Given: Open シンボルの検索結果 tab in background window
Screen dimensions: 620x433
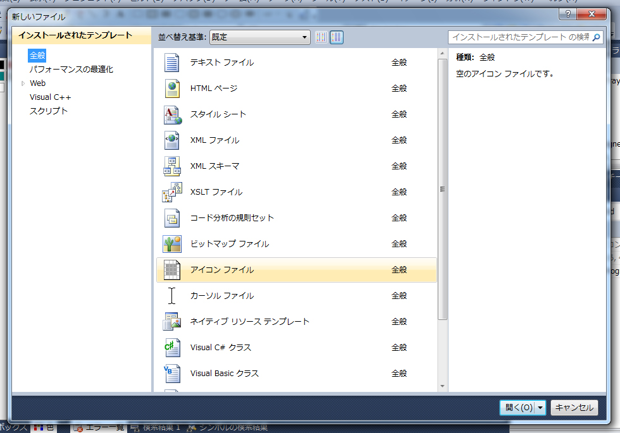Looking at the screenshot, I should pyautogui.click(x=228, y=428).
